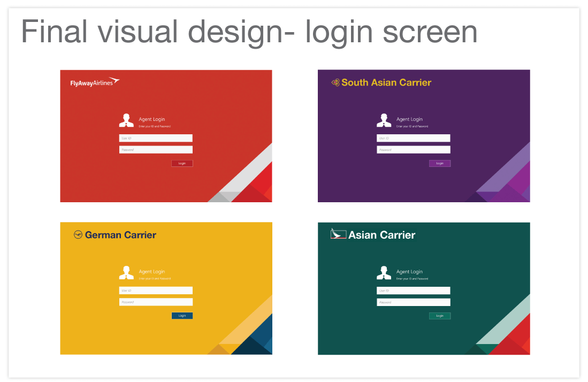Click the South Asian Carrier peacock logo
Image resolution: width=588 pixels, height=382 pixels.
(x=335, y=82)
